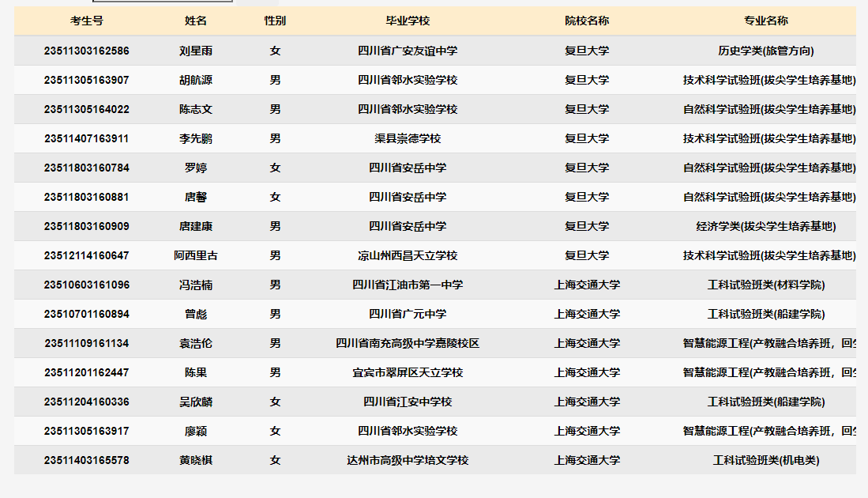Click the 考生号 column header
The width and height of the screenshot is (868, 498).
(x=86, y=21)
